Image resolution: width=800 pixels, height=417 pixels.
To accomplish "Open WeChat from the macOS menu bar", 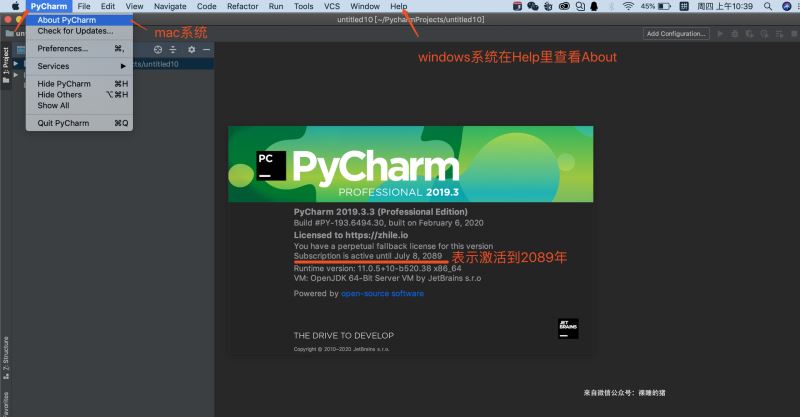I will pos(533,6).
